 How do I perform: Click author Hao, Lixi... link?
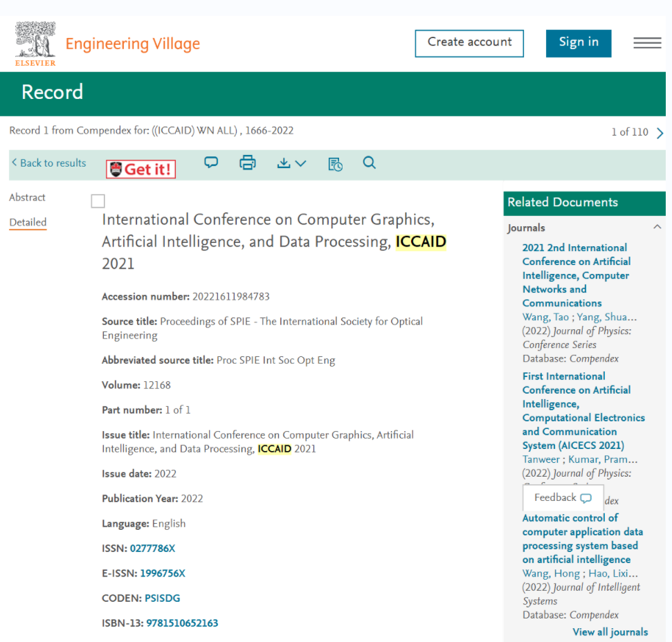coord(613,574)
